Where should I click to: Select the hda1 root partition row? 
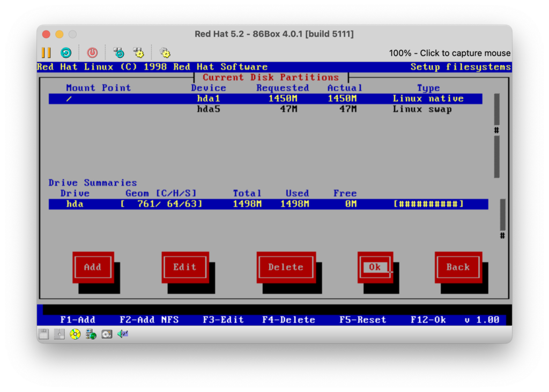pyautogui.click(x=265, y=99)
